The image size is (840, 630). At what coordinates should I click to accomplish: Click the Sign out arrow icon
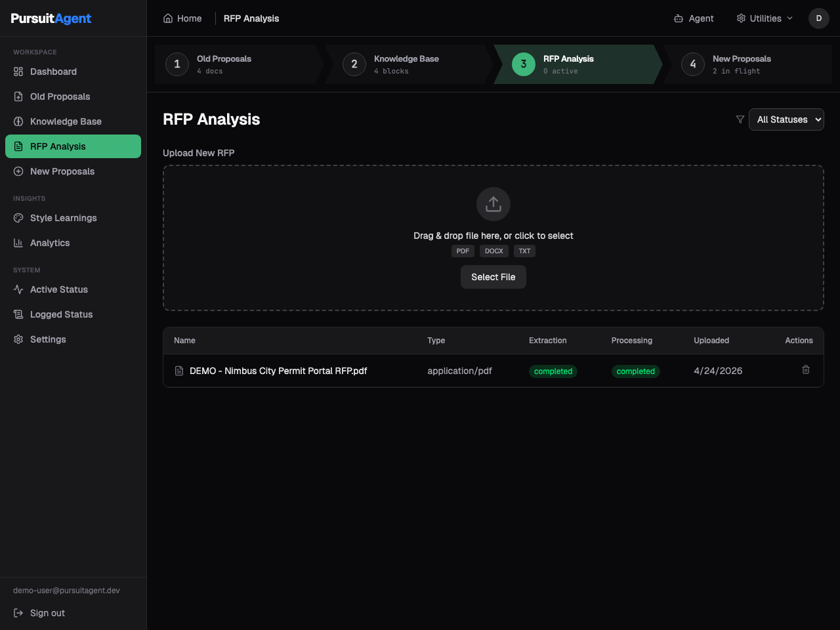(x=18, y=613)
